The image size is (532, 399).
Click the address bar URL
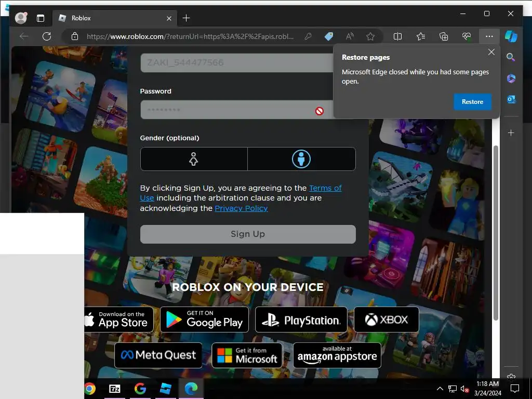(x=190, y=36)
